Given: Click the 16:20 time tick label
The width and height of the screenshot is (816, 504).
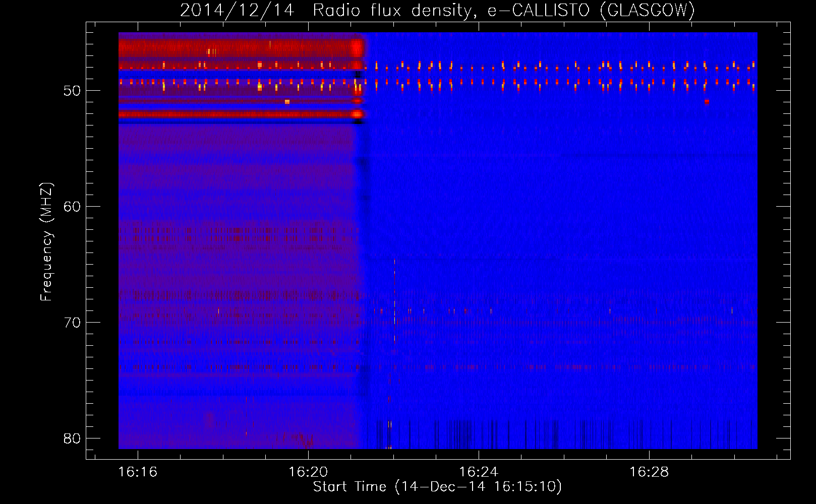Looking at the screenshot, I should click(x=308, y=472).
